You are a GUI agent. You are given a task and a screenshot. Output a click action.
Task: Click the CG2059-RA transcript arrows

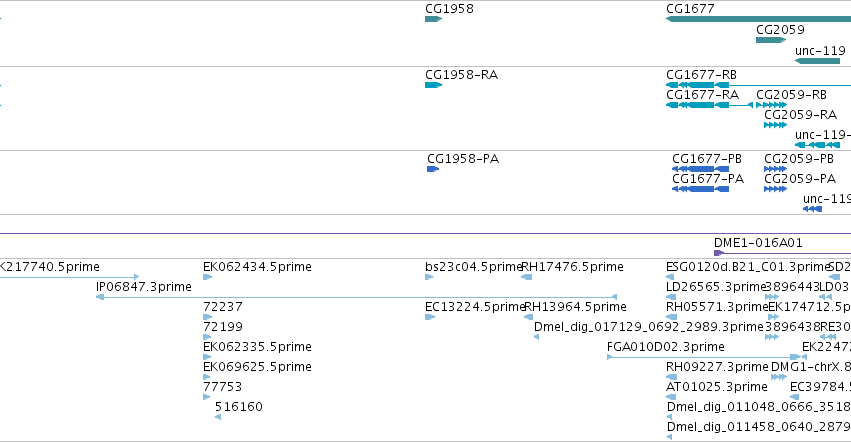tap(775, 125)
